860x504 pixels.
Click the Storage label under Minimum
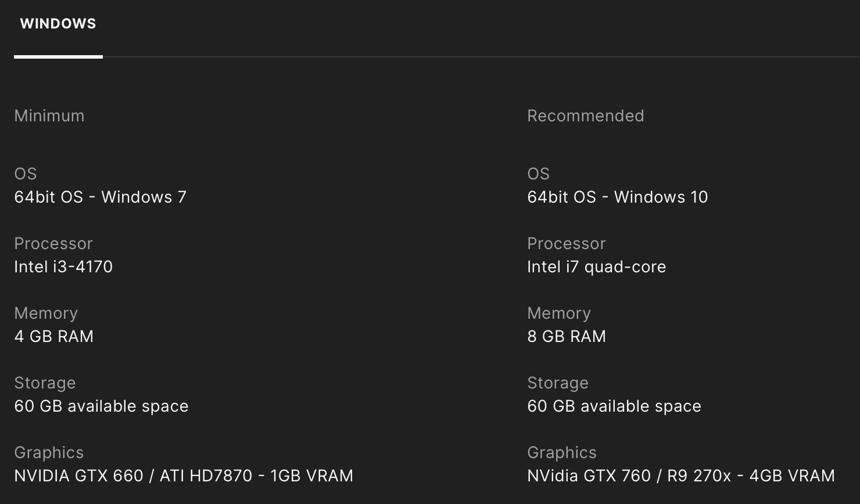coord(45,383)
